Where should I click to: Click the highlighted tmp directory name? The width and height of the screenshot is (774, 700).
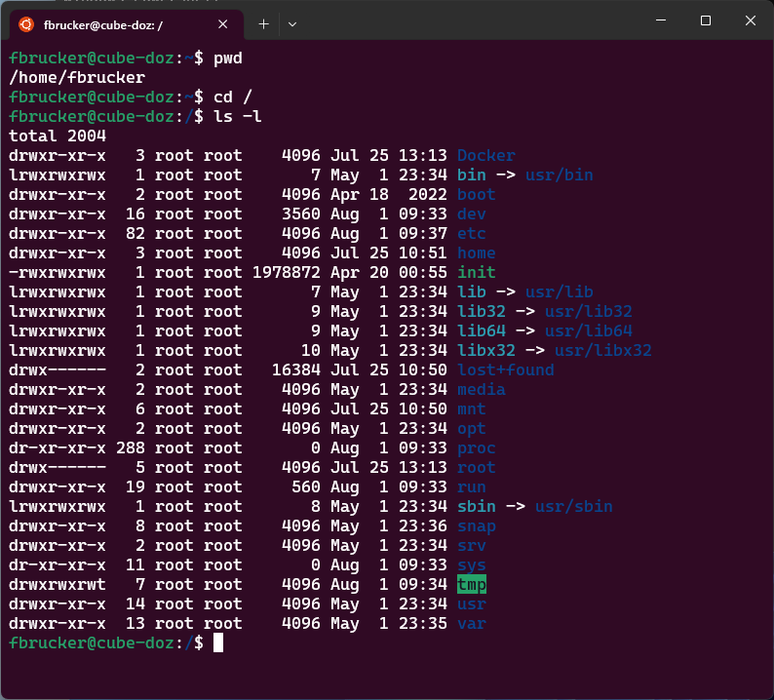click(472, 585)
